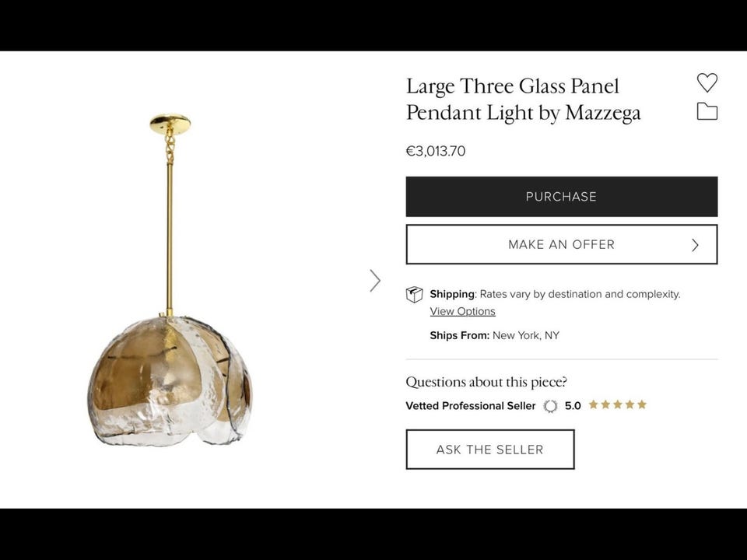Click the €3,013.70 price
The width and height of the screenshot is (747, 560).
(436, 151)
